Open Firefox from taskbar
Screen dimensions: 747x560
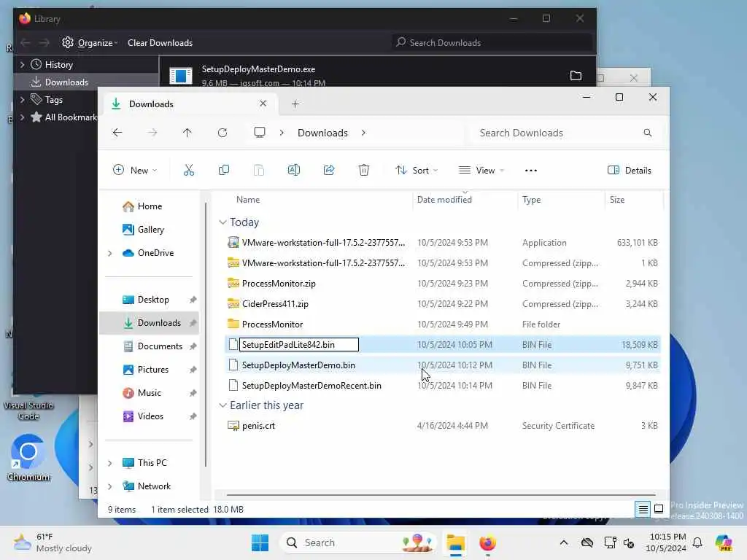(487, 542)
